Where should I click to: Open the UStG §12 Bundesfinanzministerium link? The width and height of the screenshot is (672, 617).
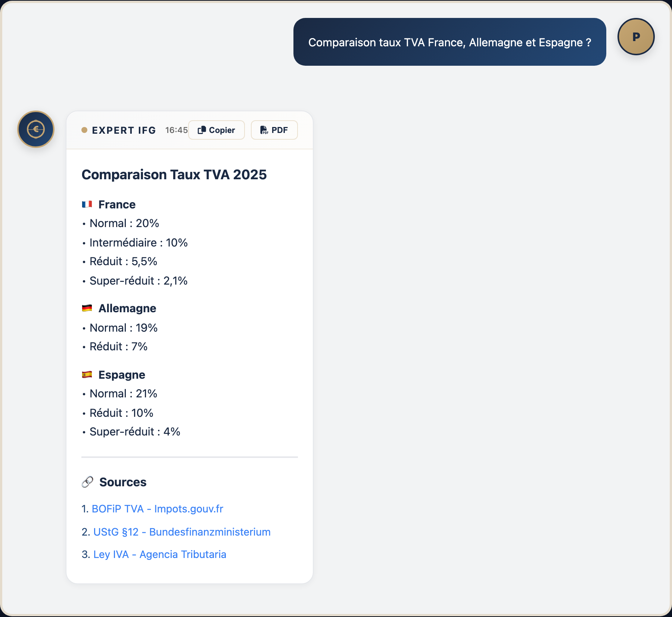(182, 532)
